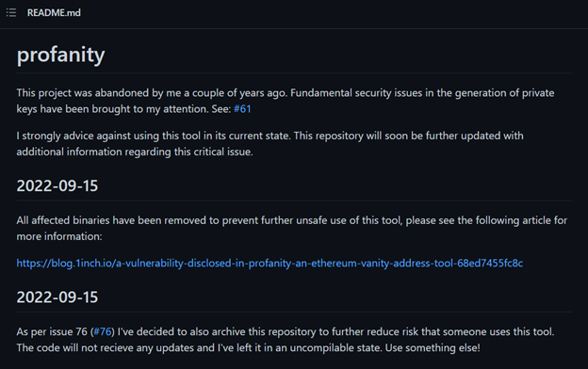Image resolution: width=588 pixels, height=369 pixels.
Task: Open the README outline list icon
Action: 11,13
